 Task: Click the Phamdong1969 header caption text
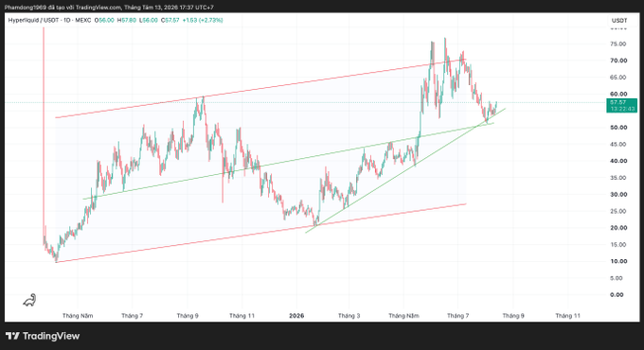tap(109, 8)
